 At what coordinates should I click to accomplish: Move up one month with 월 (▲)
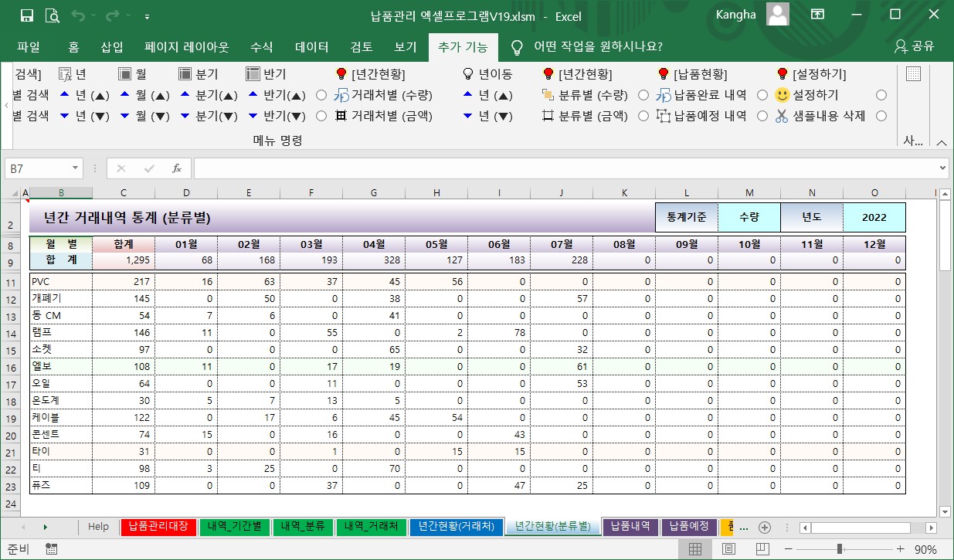(144, 96)
